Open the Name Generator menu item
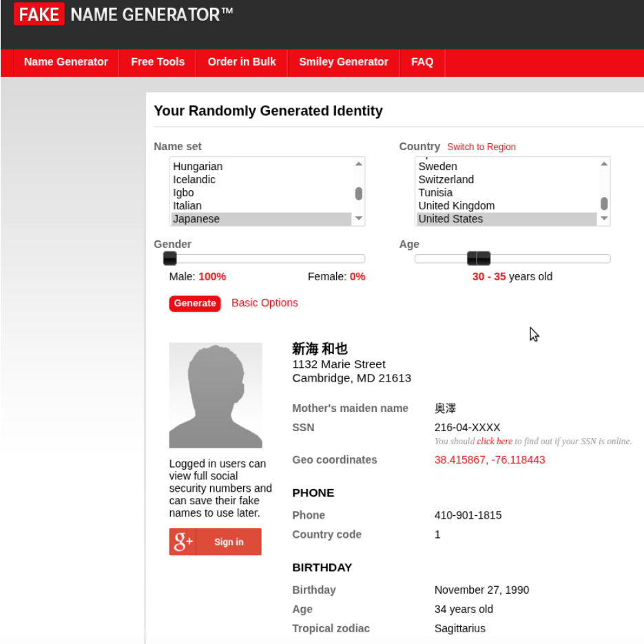The image size is (644, 644). tap(66, 62)
